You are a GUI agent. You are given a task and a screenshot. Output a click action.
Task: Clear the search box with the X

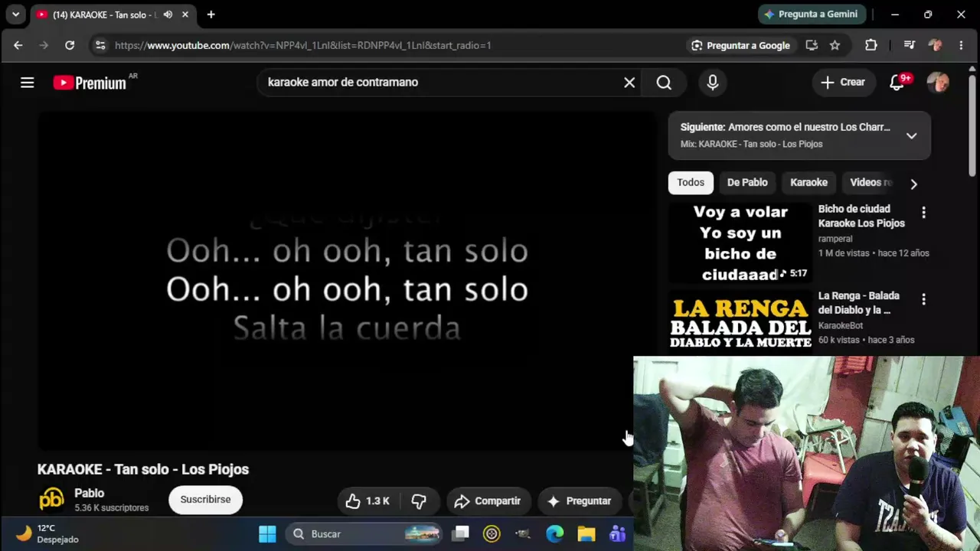click(x=629, y=83)
